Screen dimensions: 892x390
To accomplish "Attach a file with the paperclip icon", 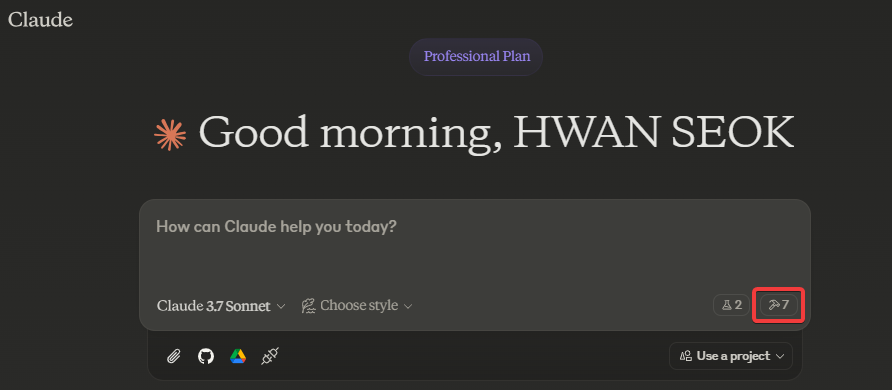I will point(174,356).
